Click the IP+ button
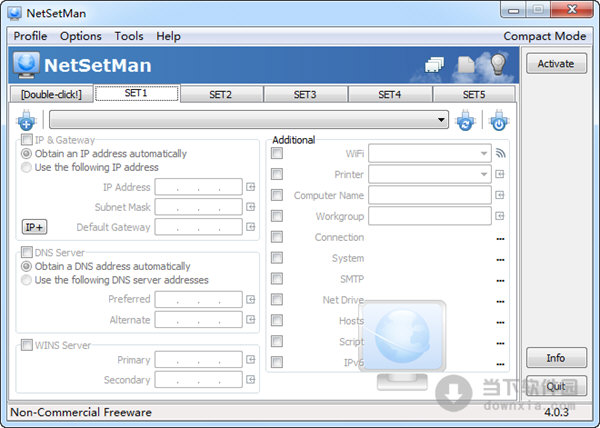 pyautogui.click(x=34, y=227)
